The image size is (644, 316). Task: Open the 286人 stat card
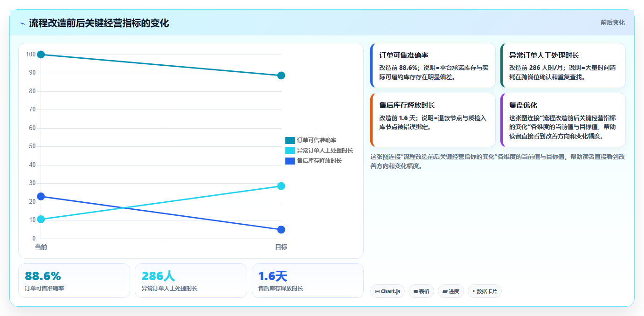click(191, 281)
